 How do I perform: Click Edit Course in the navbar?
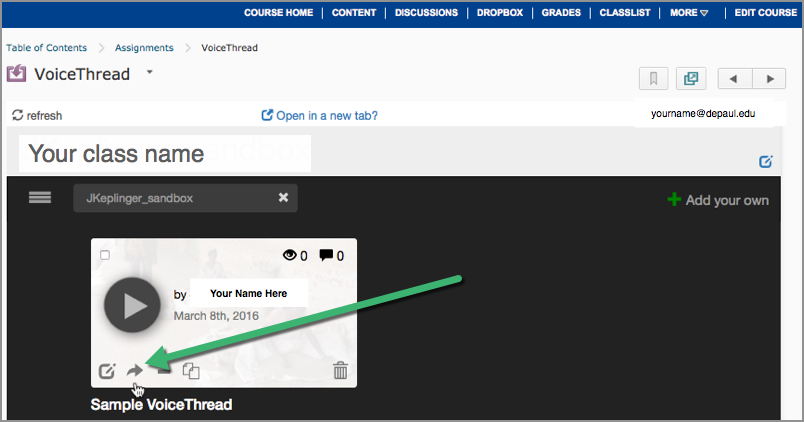pyautogui.click(x=766, y=13)
